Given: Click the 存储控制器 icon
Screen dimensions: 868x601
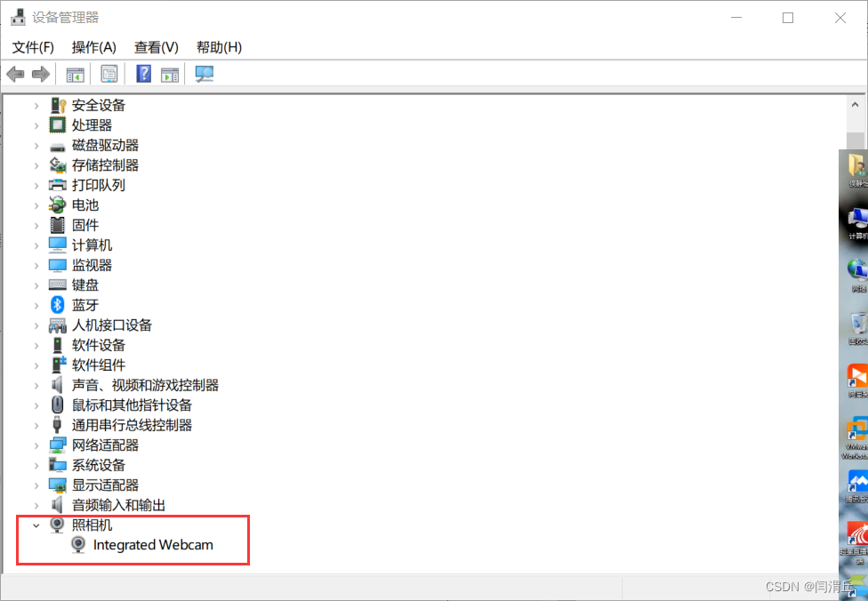Looking at the screenshot, I should point(58,164).
